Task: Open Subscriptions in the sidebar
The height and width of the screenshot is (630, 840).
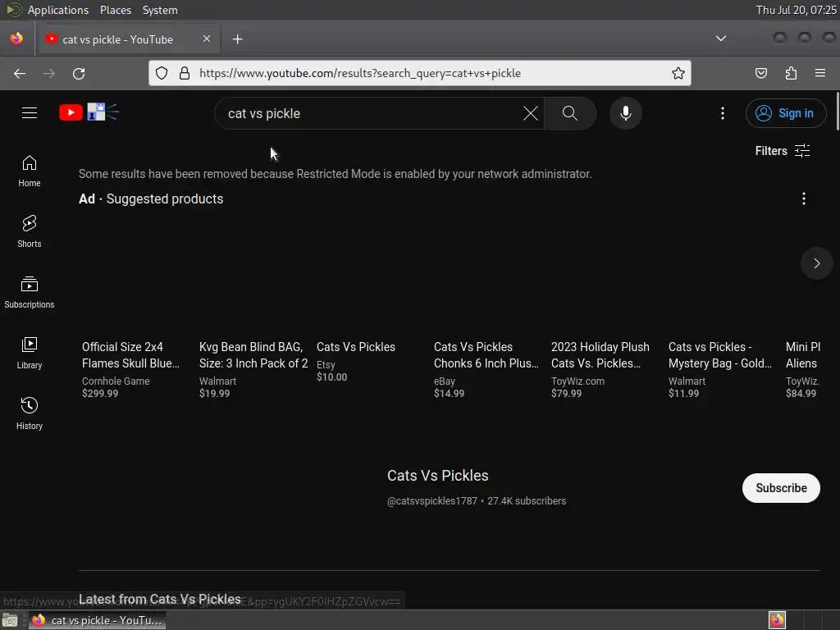Action: click(30, 292)
